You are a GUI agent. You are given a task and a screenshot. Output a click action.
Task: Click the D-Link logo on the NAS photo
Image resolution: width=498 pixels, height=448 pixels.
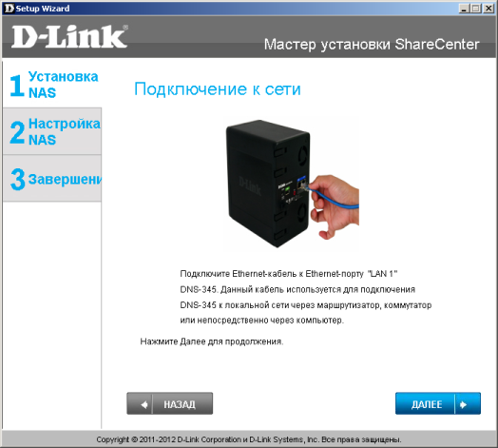tap(250, 186)
